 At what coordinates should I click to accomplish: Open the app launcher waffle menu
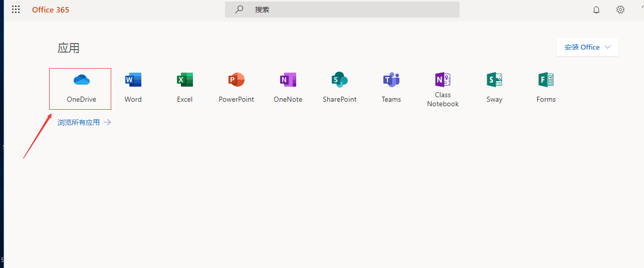tap(16, 10)
